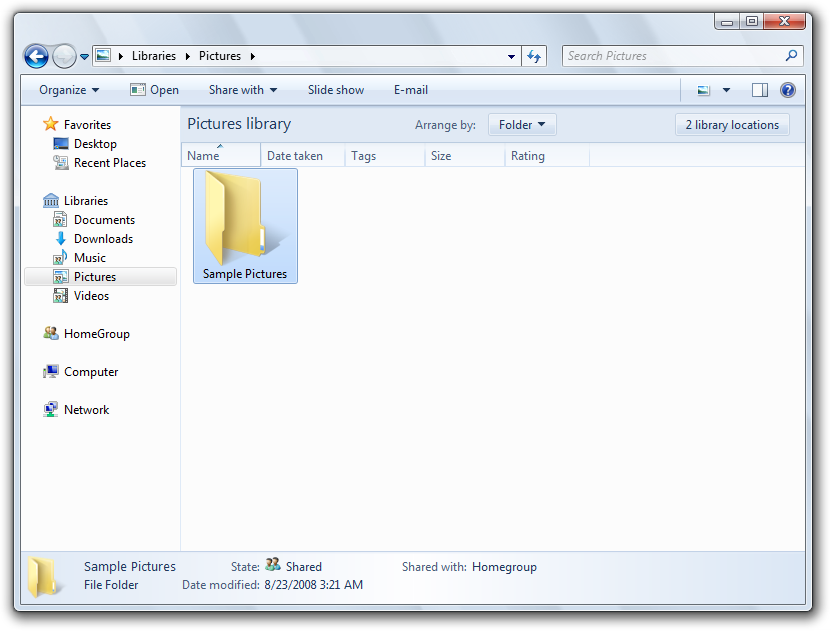
Task: Open the Share with menu
Action: click(243, 90)
